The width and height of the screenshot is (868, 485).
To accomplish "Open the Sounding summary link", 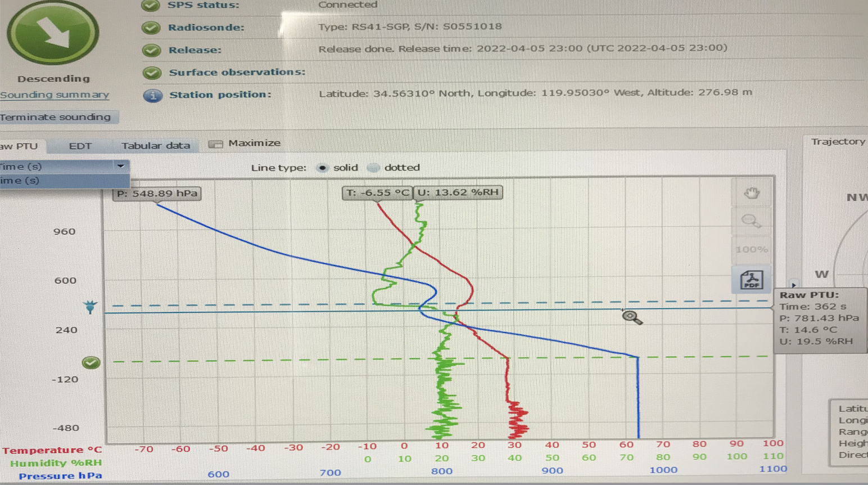I will pos(55,95).
